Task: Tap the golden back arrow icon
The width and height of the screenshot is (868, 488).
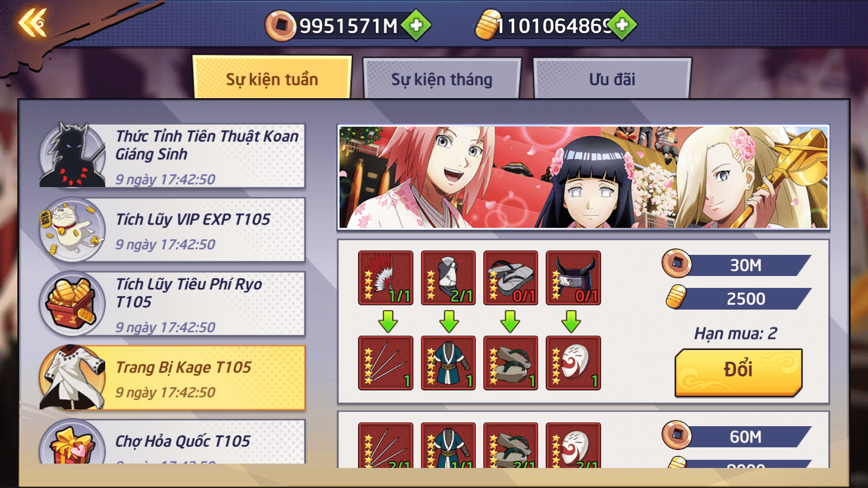Action: pyautogui.click(x=33, y=23)
